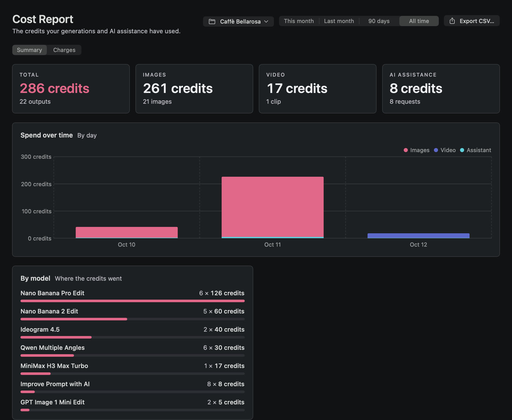Image resolution: width=512 pixels, height=420 pixels.
Task: Click the Oct 11 pink images bar
Action: click(273, 207)
